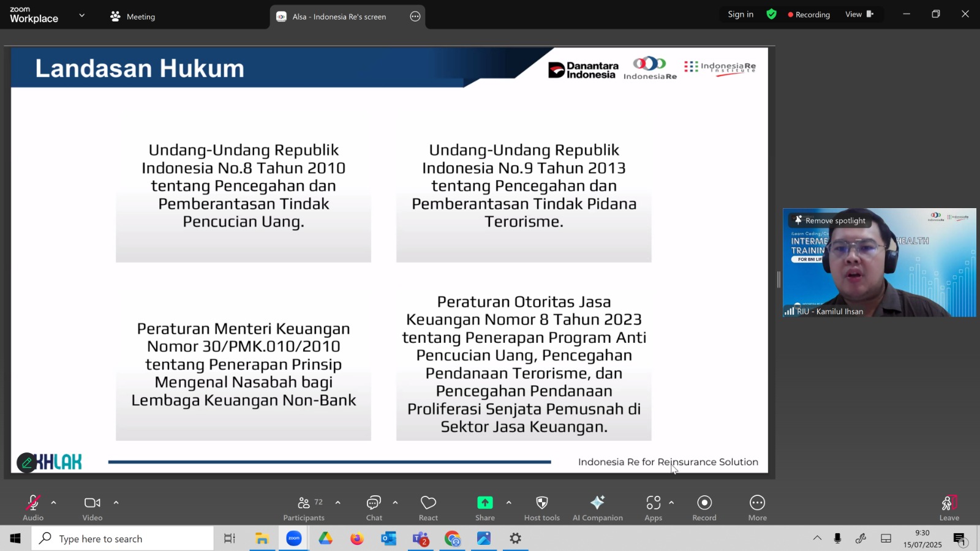Start recording with Record button
This screenshot has height=551, width=980.
point(704,508)
